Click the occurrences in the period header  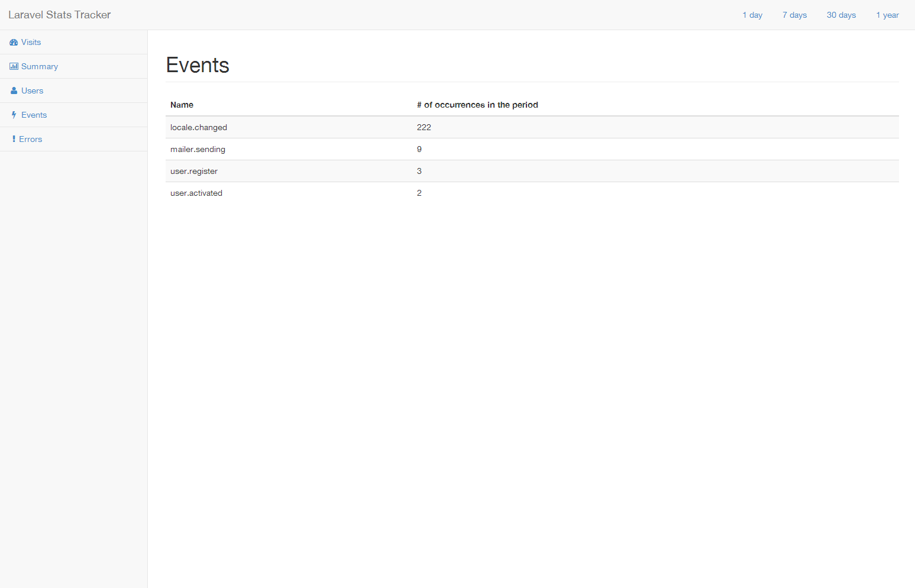tap(477, 105)
